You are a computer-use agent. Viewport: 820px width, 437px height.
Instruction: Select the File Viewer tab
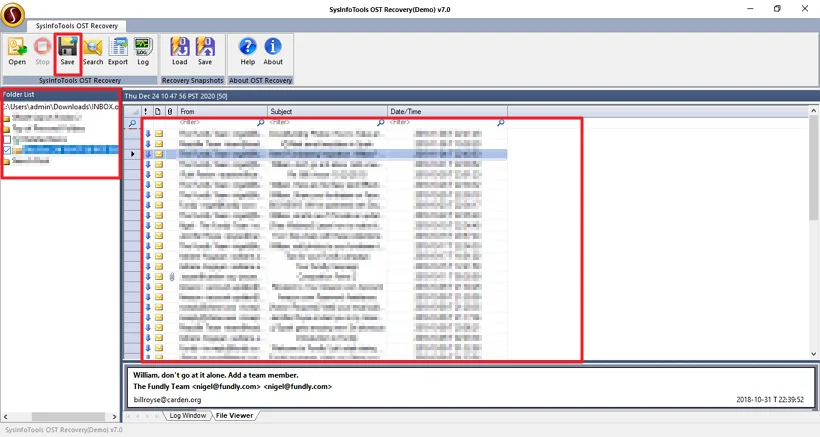coord(234,415)
